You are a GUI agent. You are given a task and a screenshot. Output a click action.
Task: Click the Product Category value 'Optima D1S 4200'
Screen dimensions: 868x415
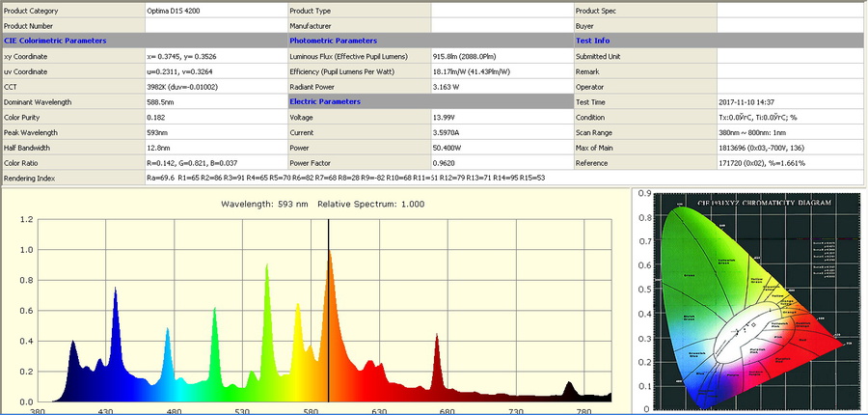tap(174, 11)
